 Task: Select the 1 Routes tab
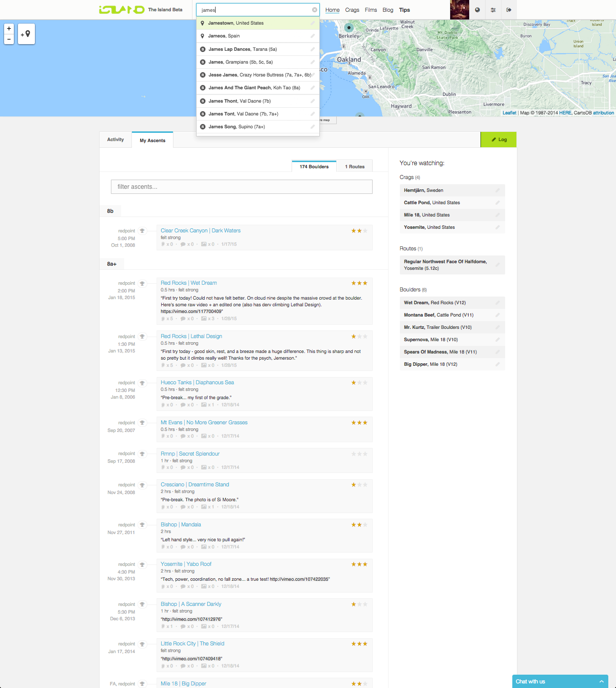(354, 166)
